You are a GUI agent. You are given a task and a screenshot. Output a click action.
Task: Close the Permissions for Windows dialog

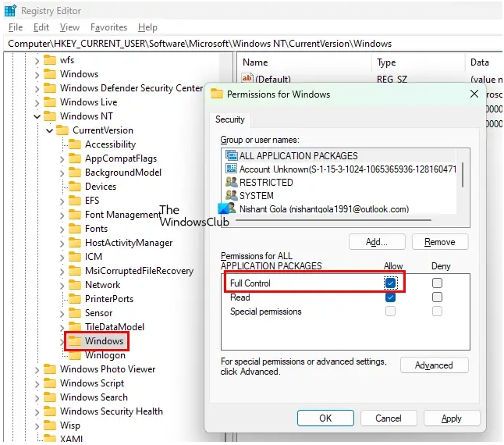pos(474,94)
